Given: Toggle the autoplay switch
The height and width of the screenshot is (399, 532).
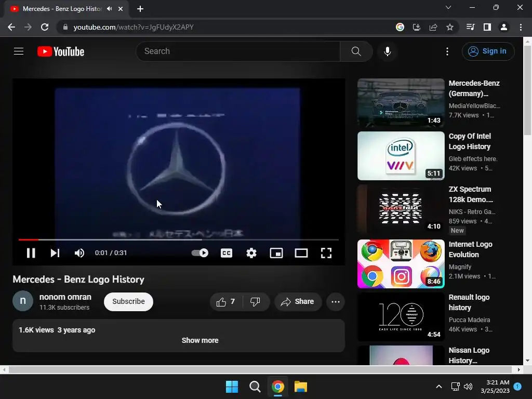Looking at the screenshot, I should (x=200, y=253).
